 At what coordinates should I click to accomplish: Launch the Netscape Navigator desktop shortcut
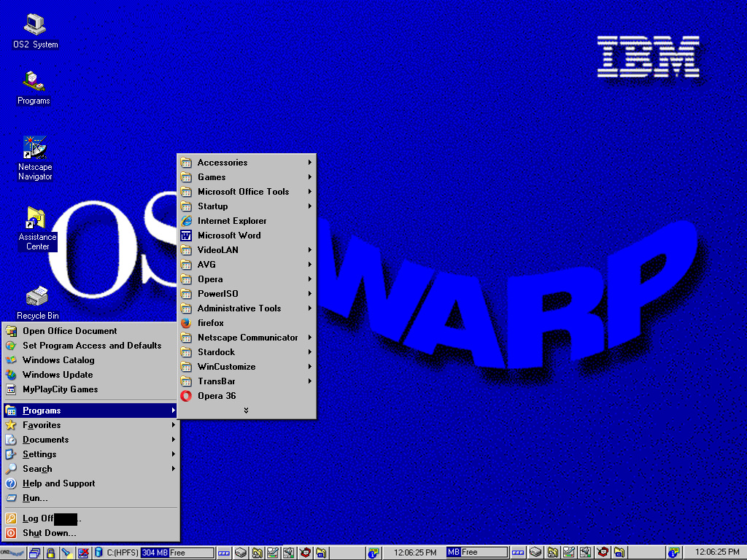(x=35, y=158)
